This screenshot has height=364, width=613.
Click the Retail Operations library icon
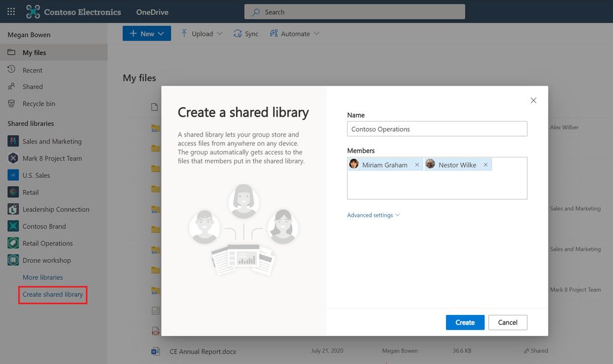point(13,243)
